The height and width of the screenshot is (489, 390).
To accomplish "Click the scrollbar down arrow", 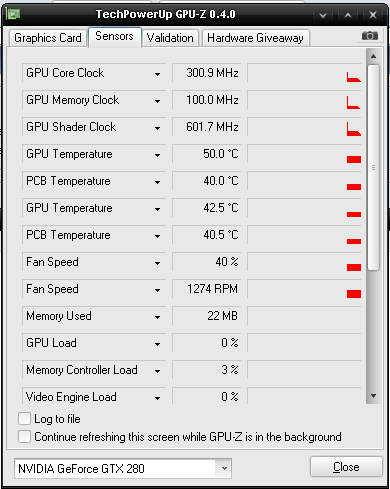I will pyautogui.click(x=373, y=396).
